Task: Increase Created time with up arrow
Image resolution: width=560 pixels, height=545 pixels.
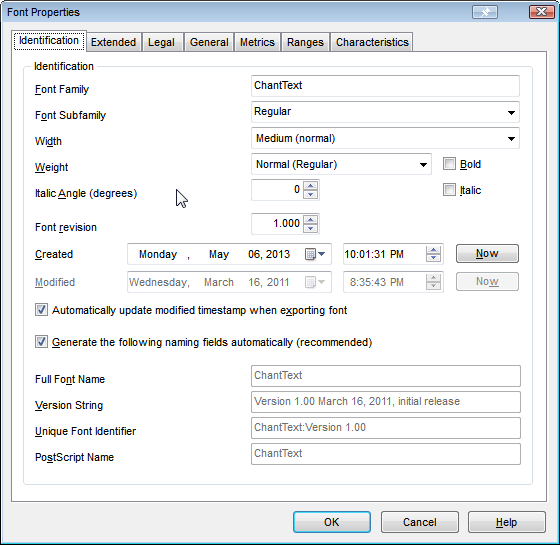Action: [x=434, y=250]
